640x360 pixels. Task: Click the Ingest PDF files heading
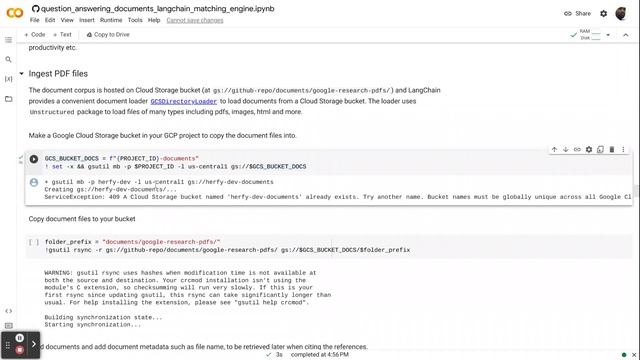click(x=58, y=74)
